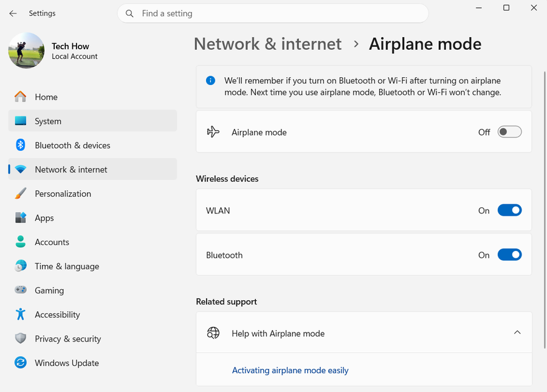Click breadcrumb separator chevron

tap(356, 44)
